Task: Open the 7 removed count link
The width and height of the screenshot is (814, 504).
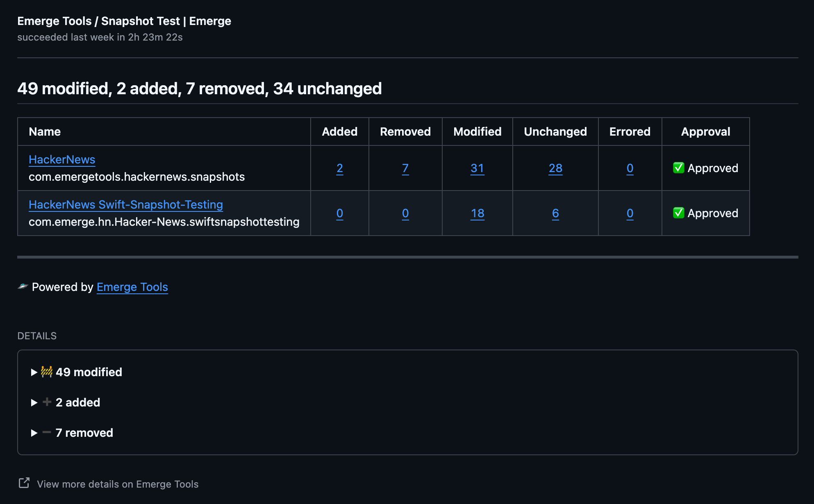Action: click(x=405, y=168)
